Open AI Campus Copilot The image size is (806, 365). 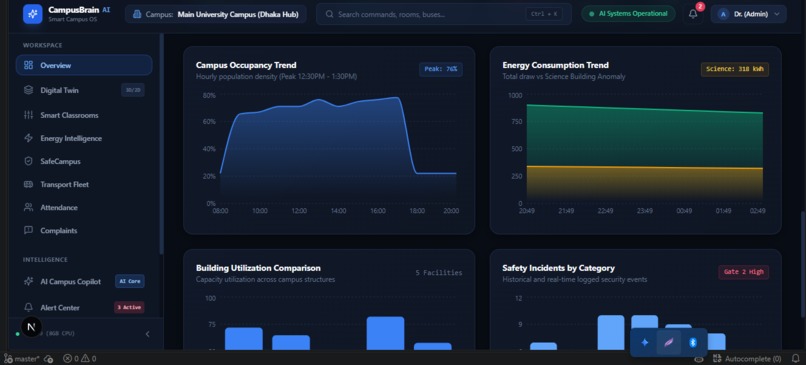coord(84,282)
